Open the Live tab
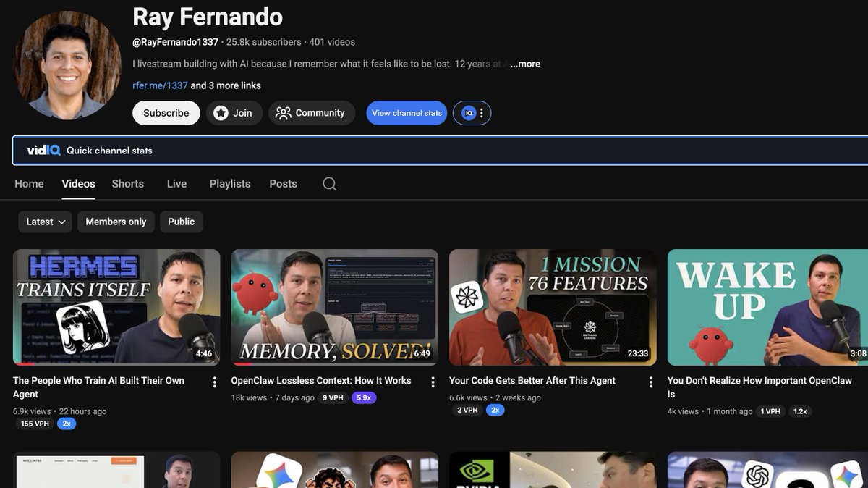Viewport: 868px width, 488px height. (176, 184)
